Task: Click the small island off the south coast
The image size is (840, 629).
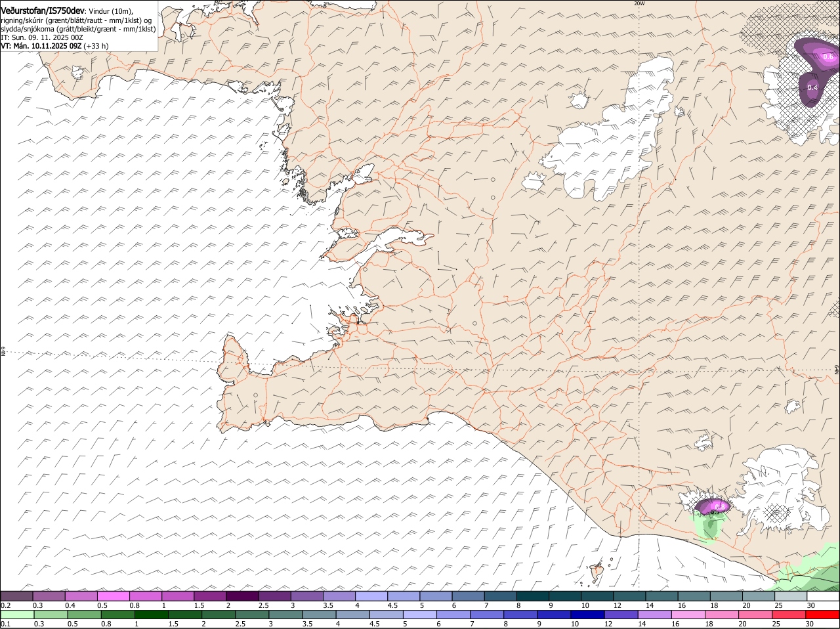Action: (597, 571)
